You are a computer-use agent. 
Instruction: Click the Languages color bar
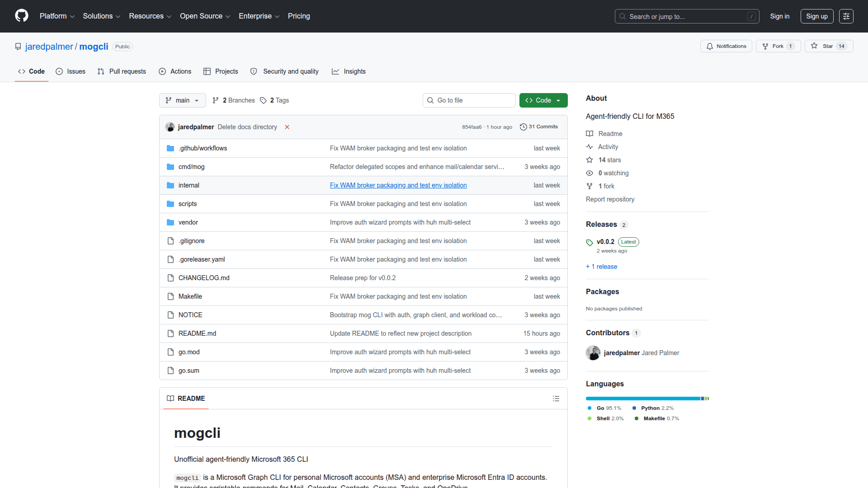tap(646, 399)
